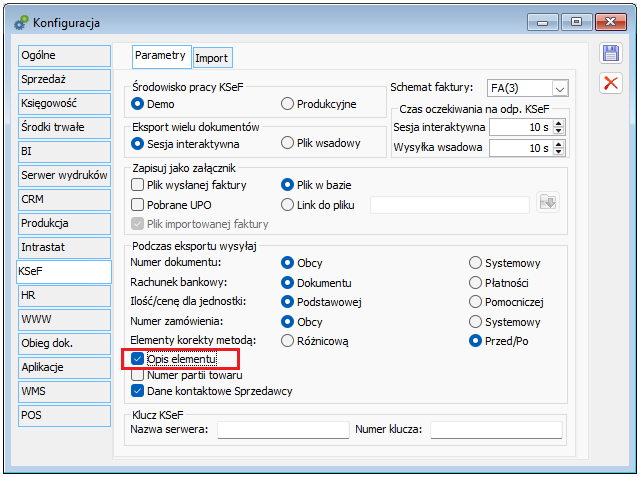Select Systemowy for Numer zamówienia
Image resolution: width=641 pixels, height=477 pixels.
(475, 322)
